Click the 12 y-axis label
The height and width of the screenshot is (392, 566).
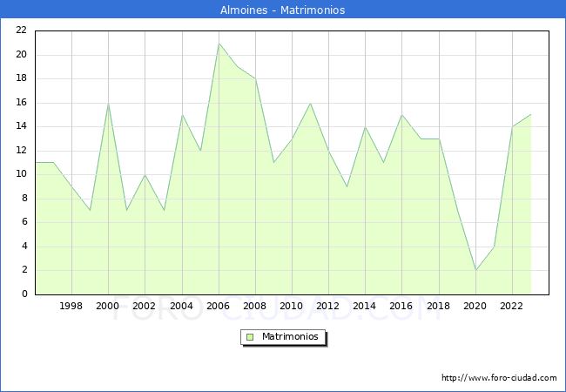click(x=22, y=151)
